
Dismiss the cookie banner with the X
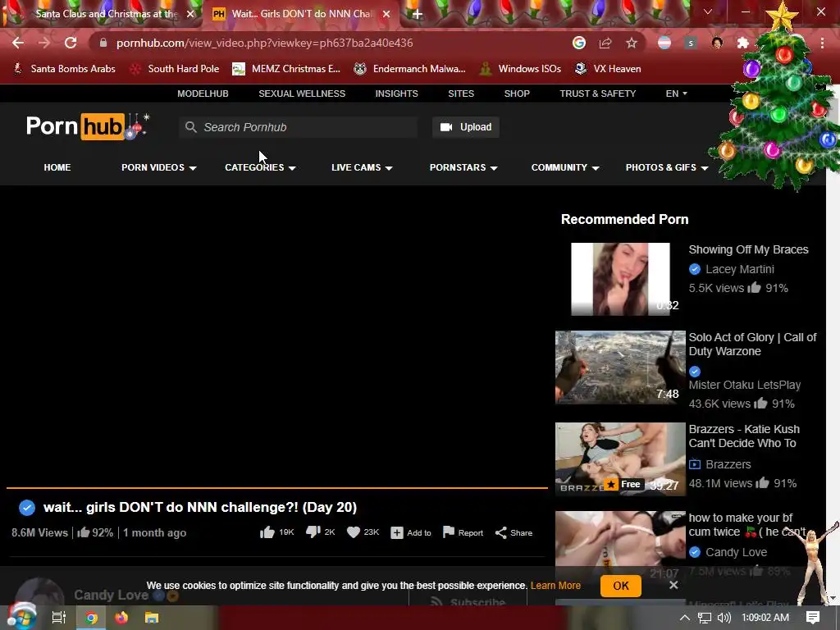pyautogui.click(x=673, y=585)
